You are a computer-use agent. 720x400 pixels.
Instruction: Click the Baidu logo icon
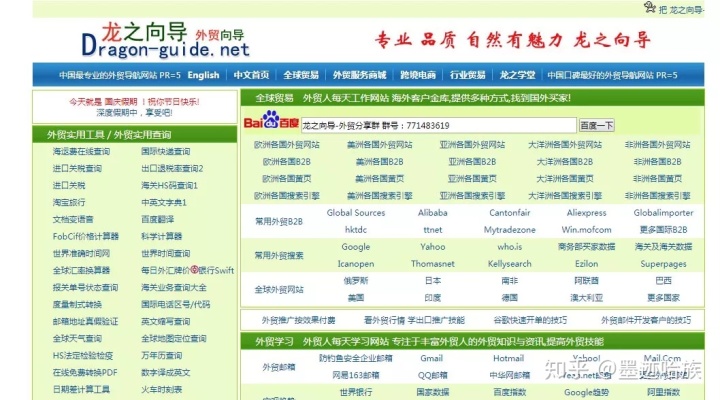(x=272, y=125)
